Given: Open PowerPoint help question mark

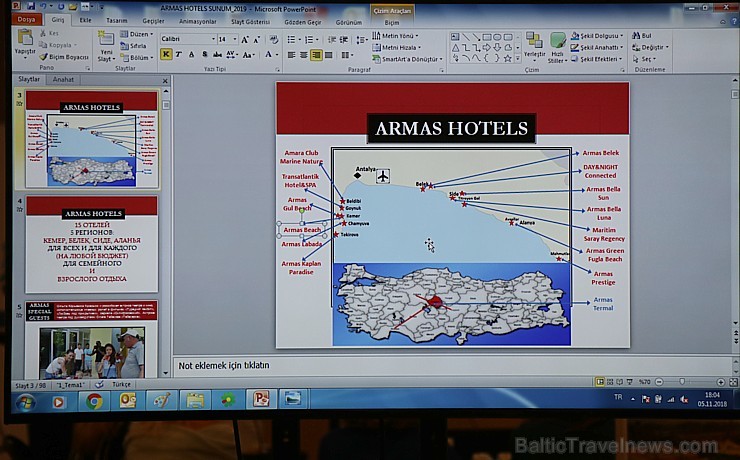Looking at the screenshot, I should coord(734,21).
